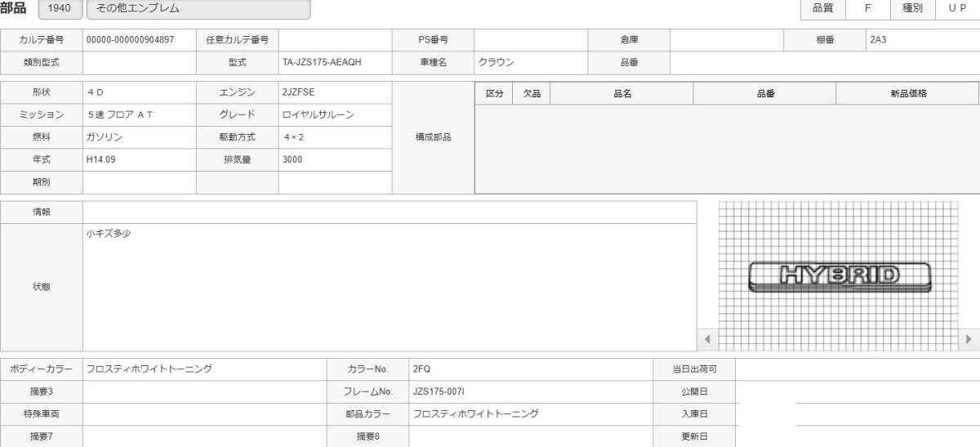Click the エンジン value 2JZFSE
The image size is (980, 447).
click(299, 92)
